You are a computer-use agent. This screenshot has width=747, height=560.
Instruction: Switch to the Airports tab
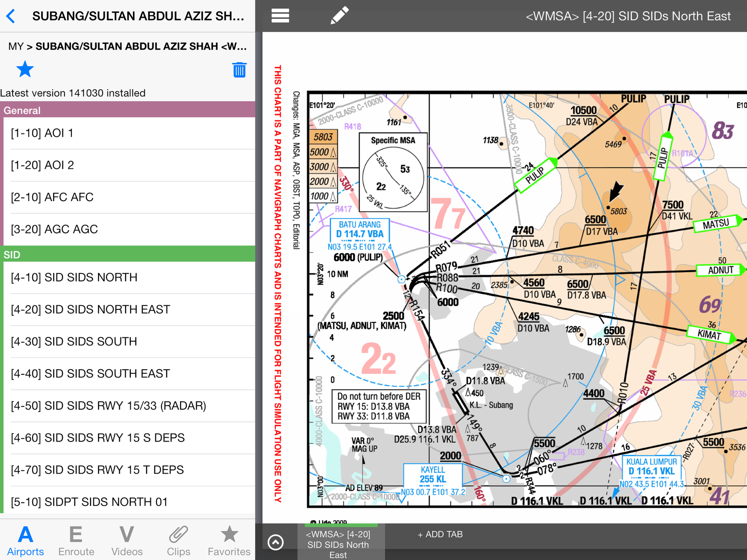point(26,540)
